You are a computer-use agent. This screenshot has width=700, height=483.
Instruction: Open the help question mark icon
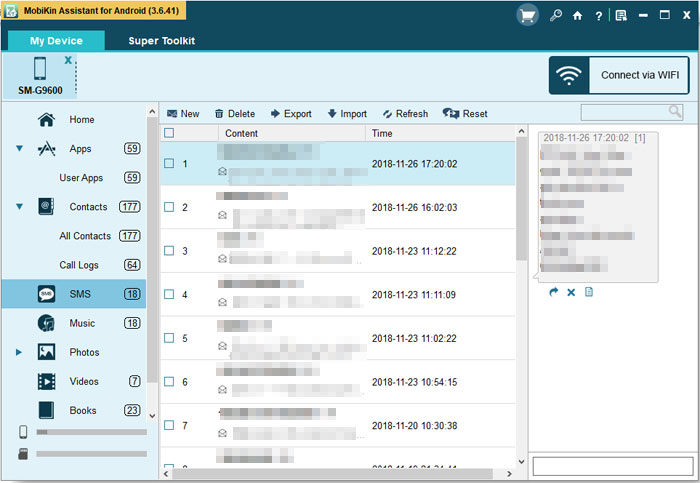(598, 16)
